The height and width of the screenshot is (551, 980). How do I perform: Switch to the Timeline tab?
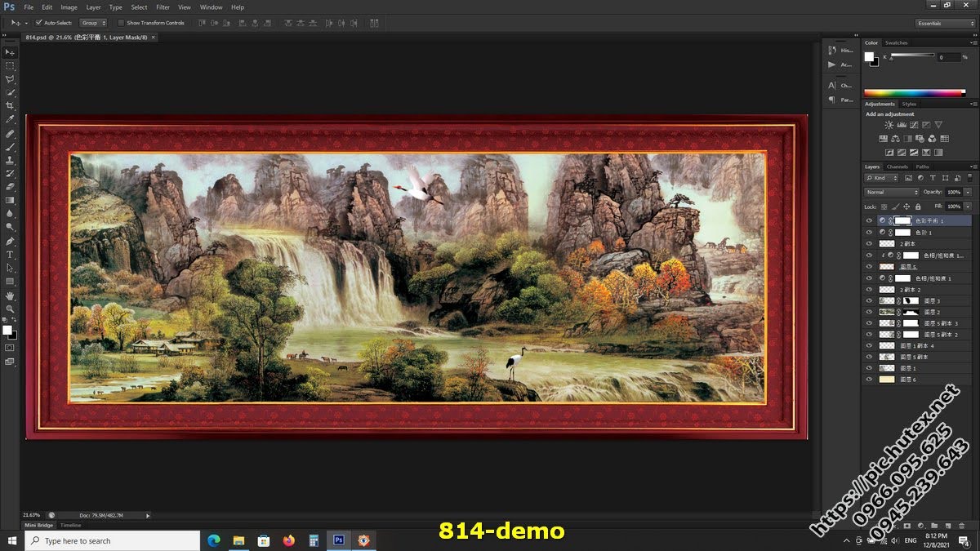click(70, 525)
